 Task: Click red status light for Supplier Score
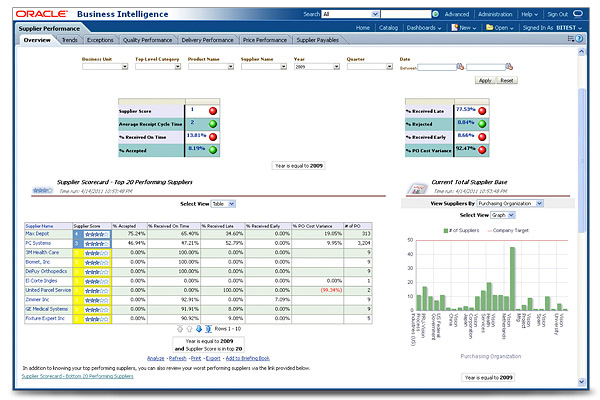pyautogui.click(x=213, y=111)
